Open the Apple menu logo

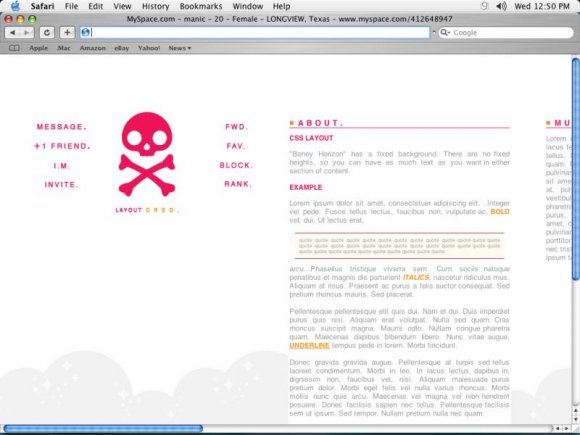[15, 6]
